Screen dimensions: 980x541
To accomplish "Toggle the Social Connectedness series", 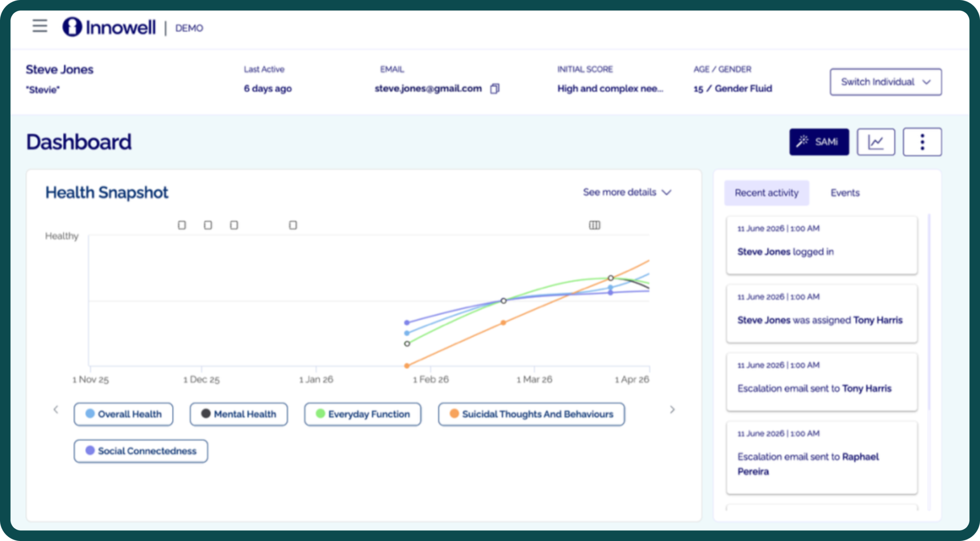I will (141, 451).
